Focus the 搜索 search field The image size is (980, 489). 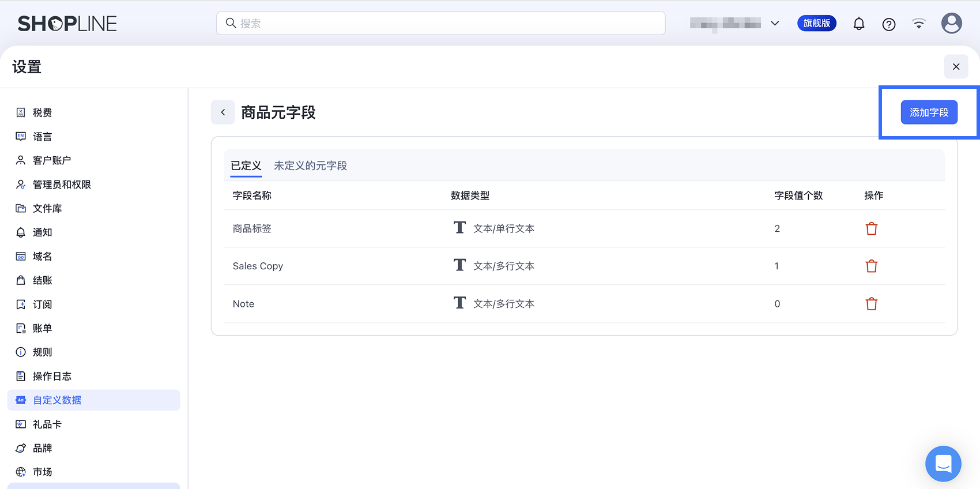441,23
